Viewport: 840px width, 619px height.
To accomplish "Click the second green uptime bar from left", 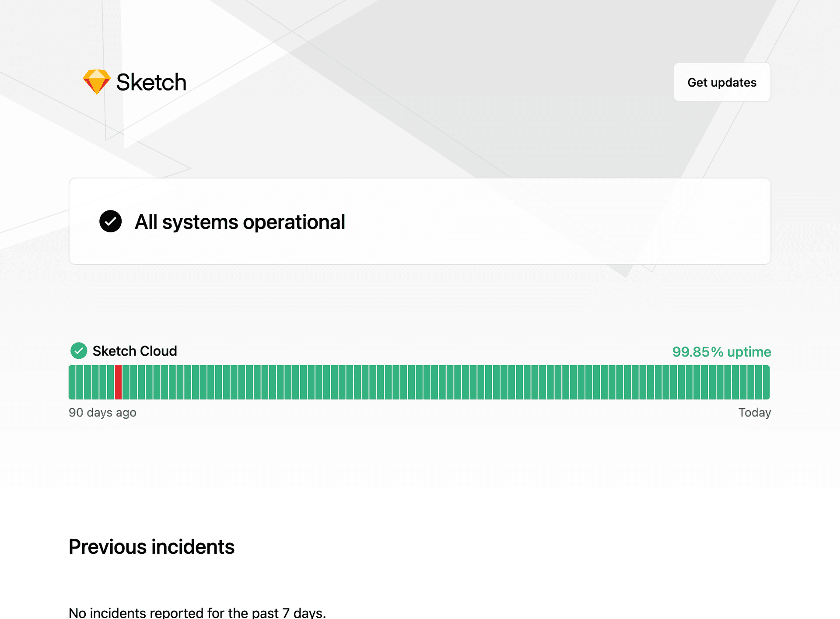I will coord(80,382).
